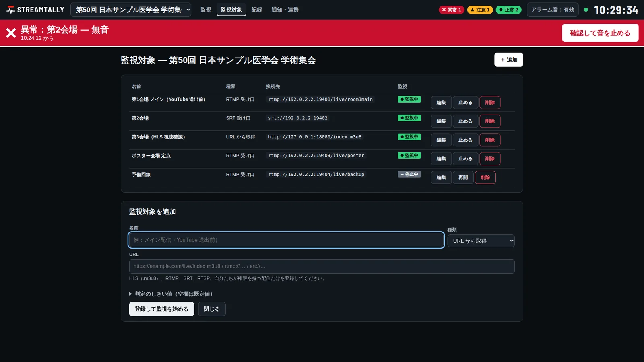
Task: Click the 注意 1 yellow status badge
Action: click(480, 10)
